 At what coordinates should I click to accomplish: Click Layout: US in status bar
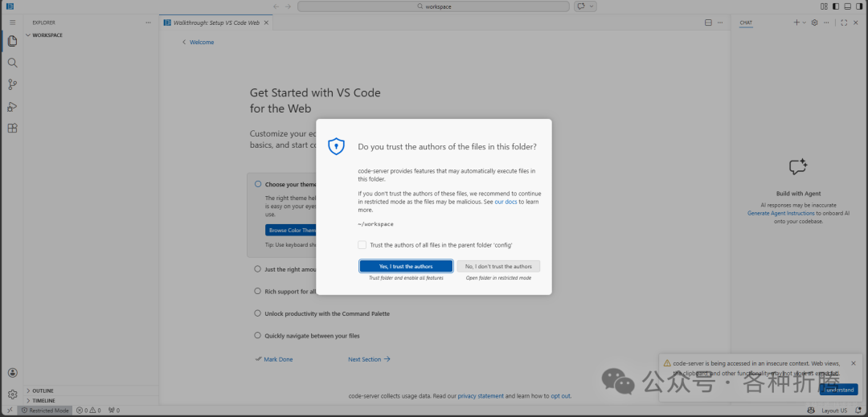coord(834,411)
